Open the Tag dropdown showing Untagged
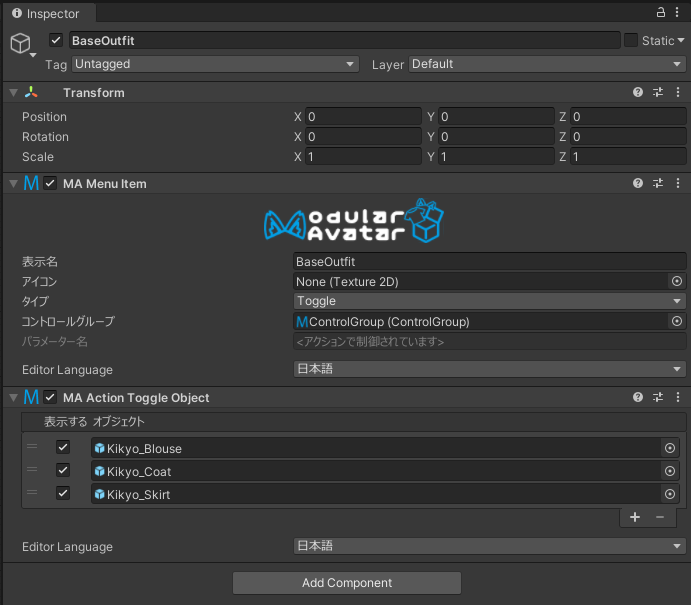Screen dimensions: 691x605 point(215,64)
